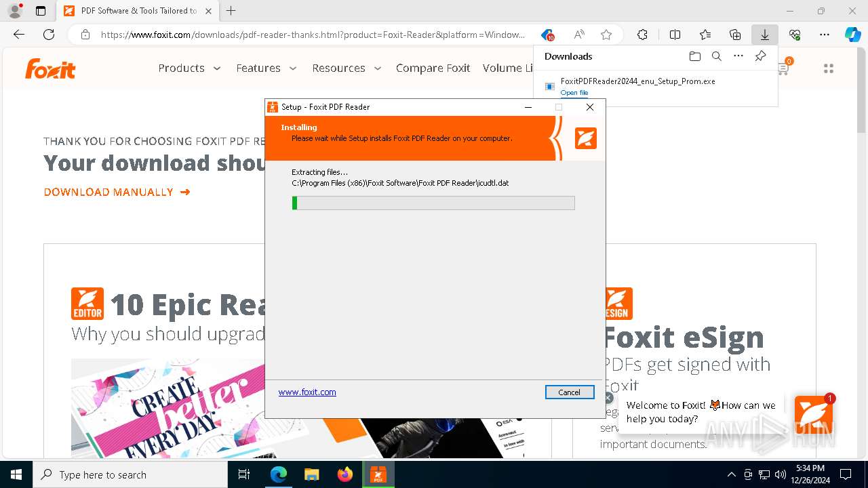Viewport: 868px width, 488px height.
Task: Click the address bar URL
Action: [x=313, y=35]
